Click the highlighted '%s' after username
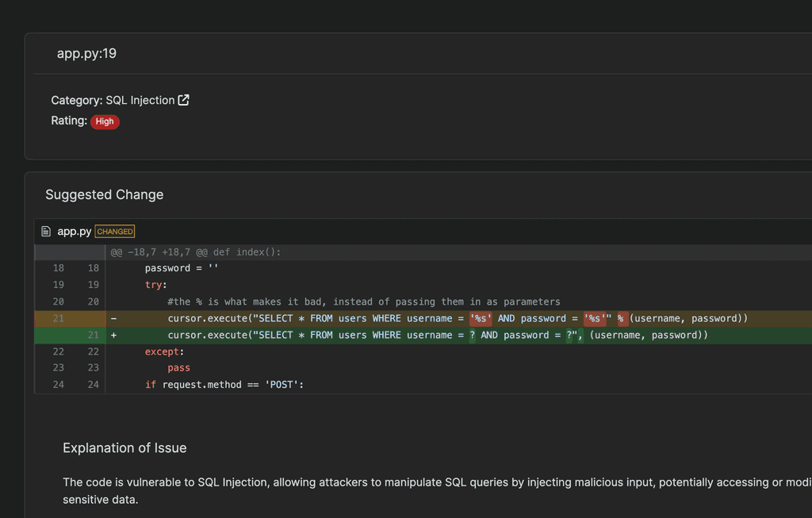812x518 pixels. [481, 319]
